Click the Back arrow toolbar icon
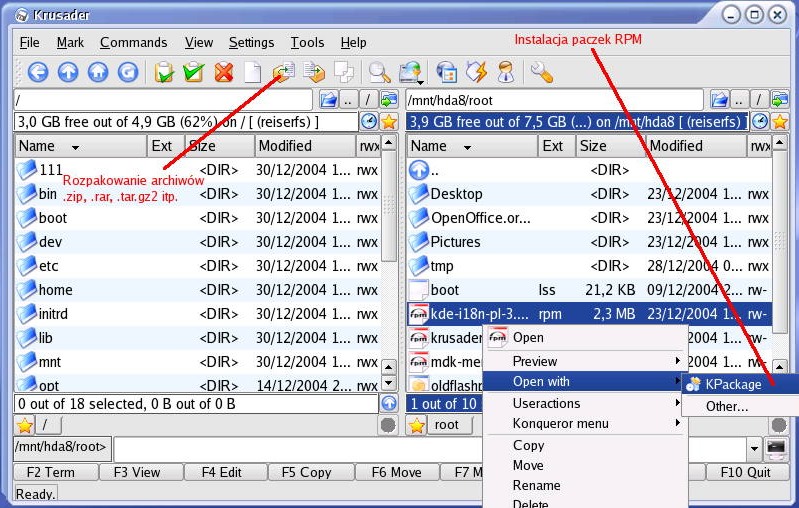 (x=38, y=72)
